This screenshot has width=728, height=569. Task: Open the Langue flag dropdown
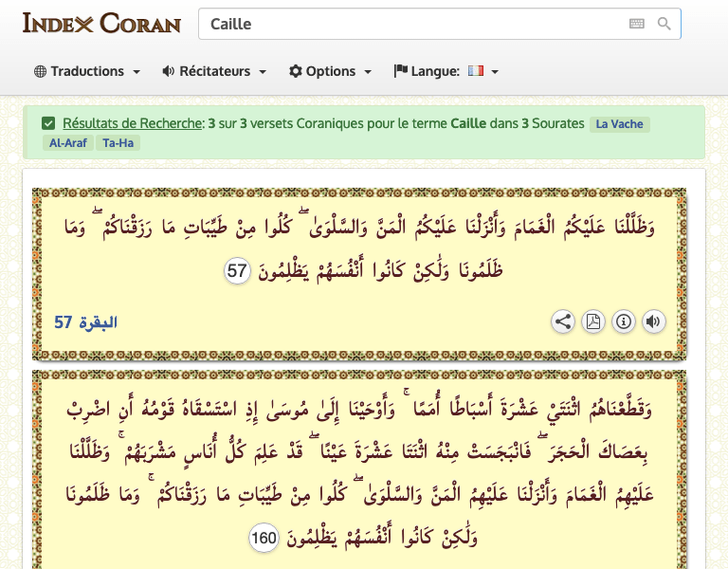pyautogui.click(x=446, y=71)
